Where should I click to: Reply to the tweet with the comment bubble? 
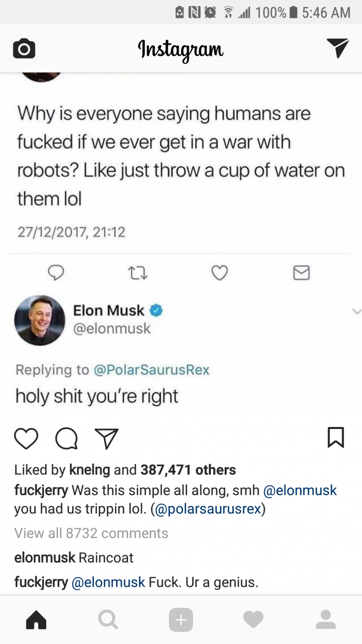click(x=56, y=273)
